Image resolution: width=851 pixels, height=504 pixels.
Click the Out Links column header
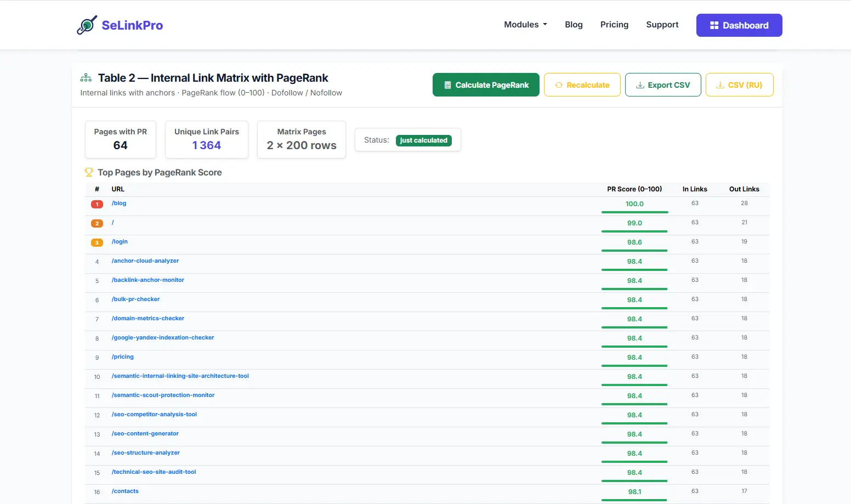[744, 189]
